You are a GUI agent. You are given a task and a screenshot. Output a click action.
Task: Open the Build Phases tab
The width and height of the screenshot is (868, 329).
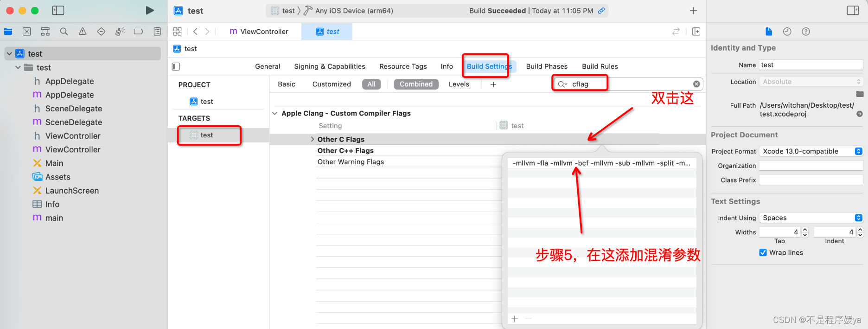(x=547, y=66)
